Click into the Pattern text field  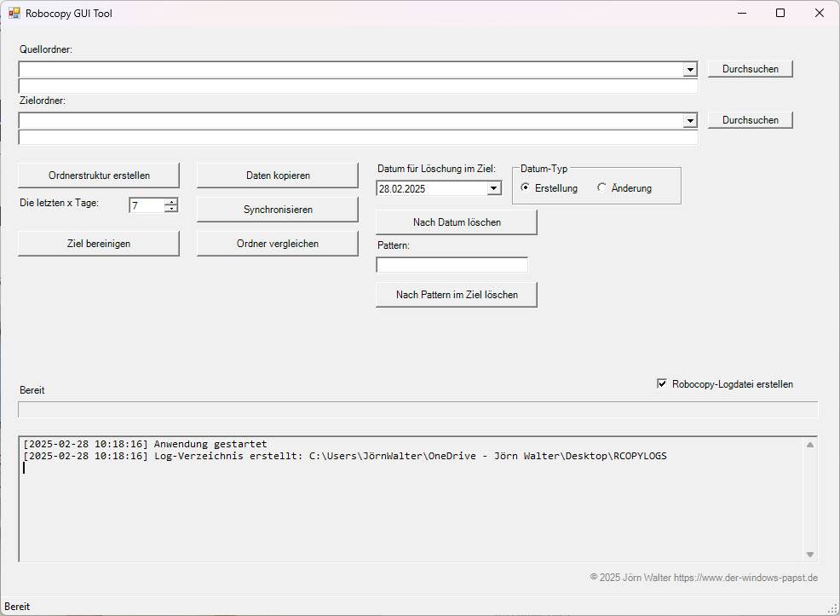pos(452,265)
